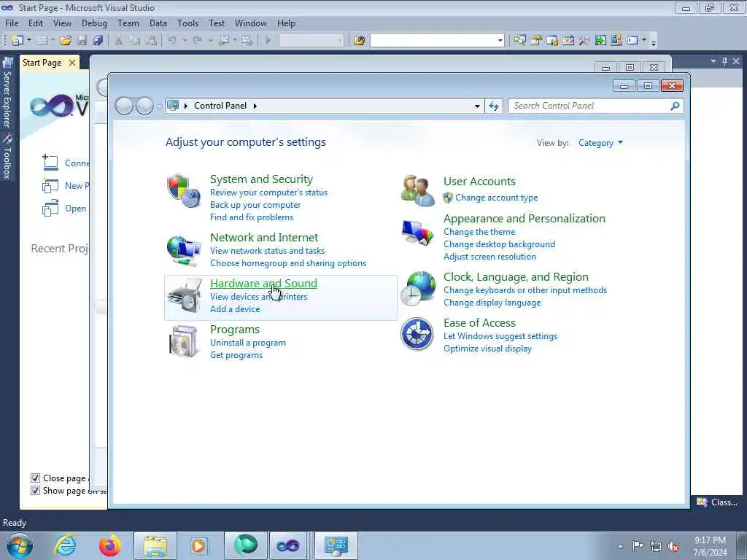Toggle the Close page after load checkbox

click(35, 478)
